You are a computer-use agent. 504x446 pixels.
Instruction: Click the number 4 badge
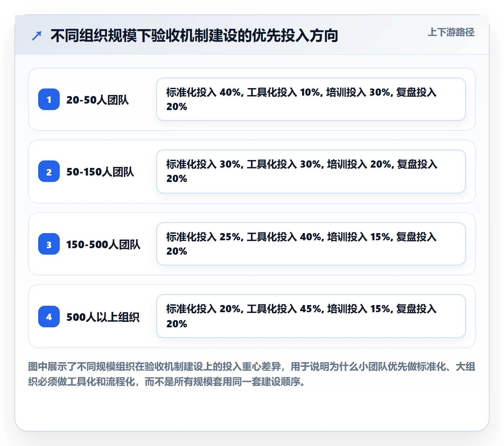(49, 317)
